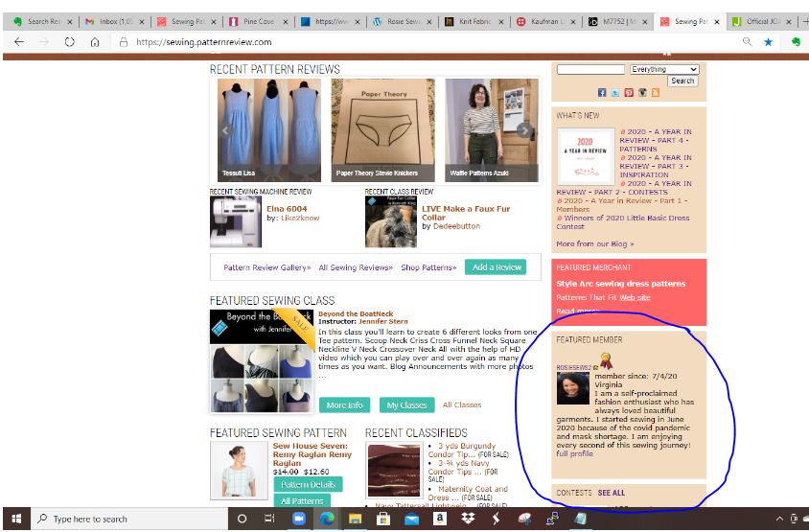The height and width of the screenshot is (532, 809).
Task: Click the browser home icon
Action: pos(95,42)
